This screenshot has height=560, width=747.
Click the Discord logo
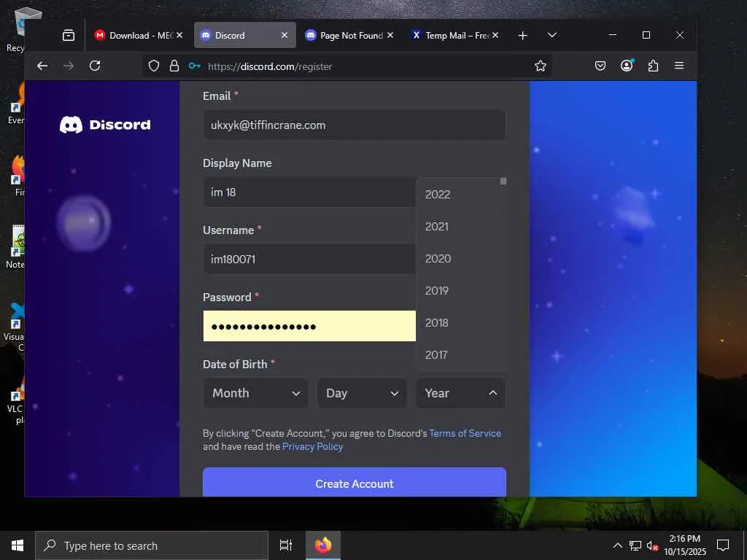point(105,125)
